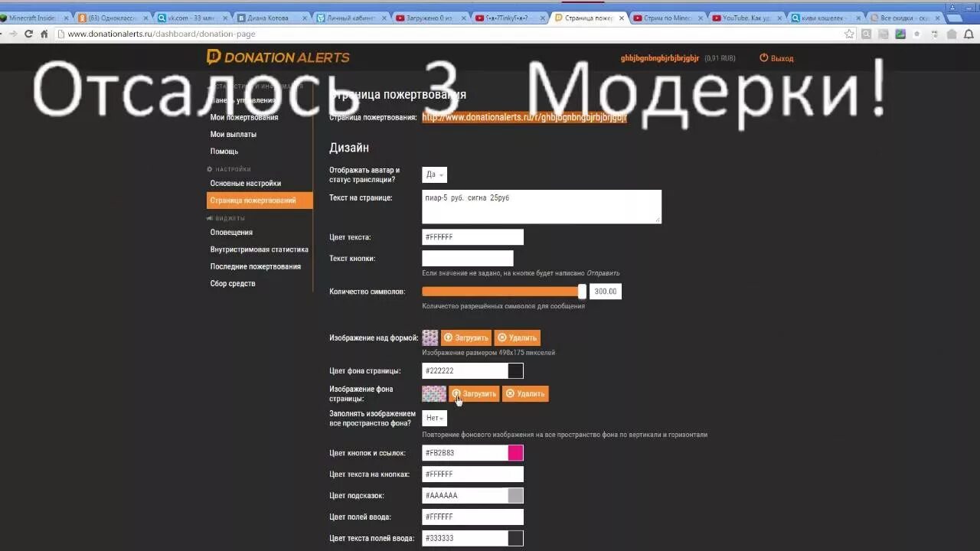Open Сбор средств in the sidebar
This screenshot has width=980, height=551.
[233, 284]
